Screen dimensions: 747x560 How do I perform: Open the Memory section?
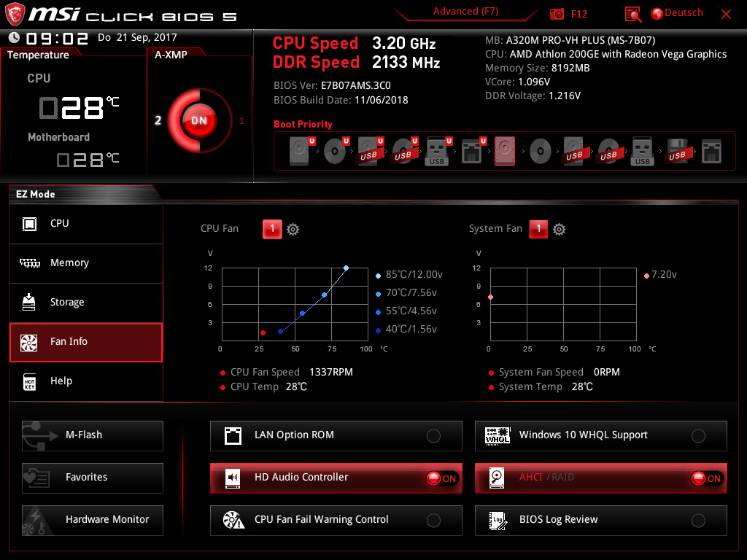(86, 263)
